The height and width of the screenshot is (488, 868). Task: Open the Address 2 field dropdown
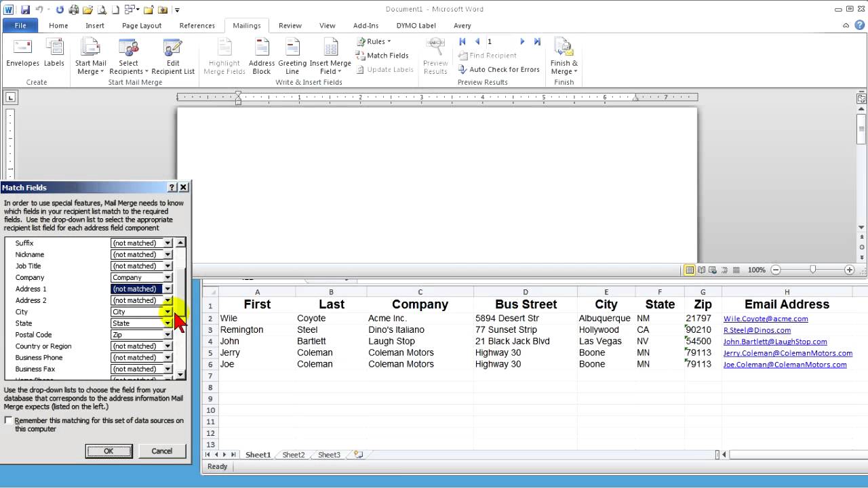click(167, 300)
